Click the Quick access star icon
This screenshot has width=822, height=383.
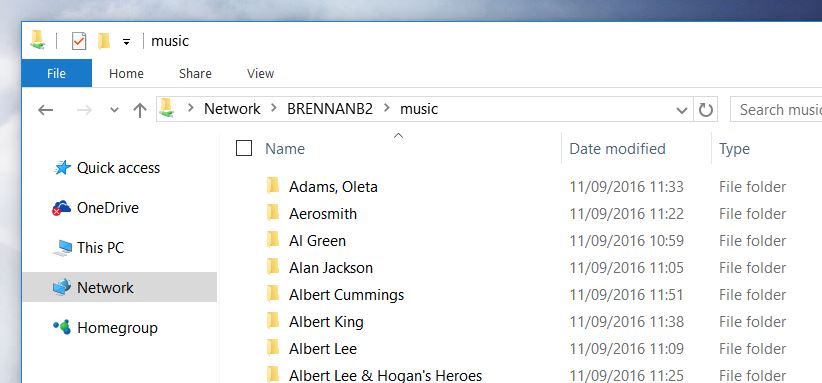point(62,168)
